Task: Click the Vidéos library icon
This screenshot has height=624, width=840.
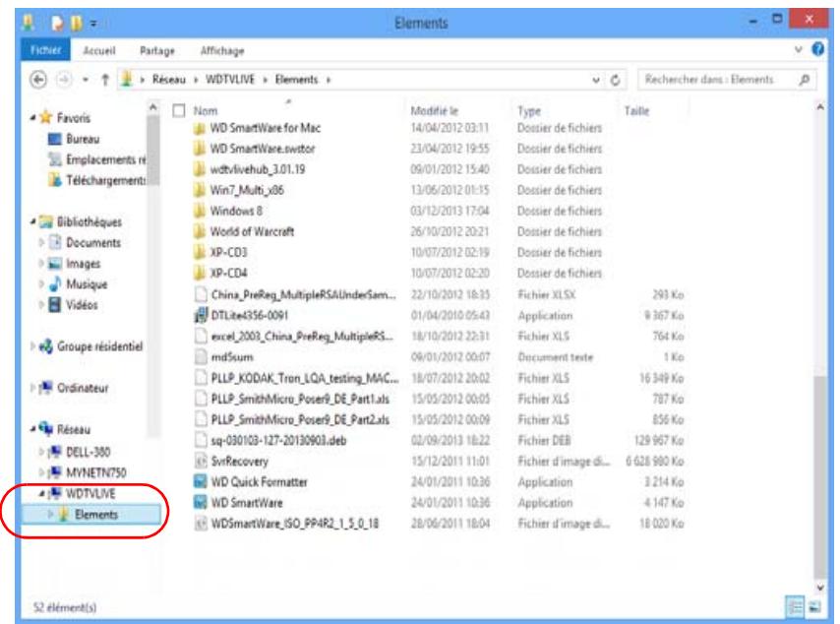Action: click(x=55, y=304)
